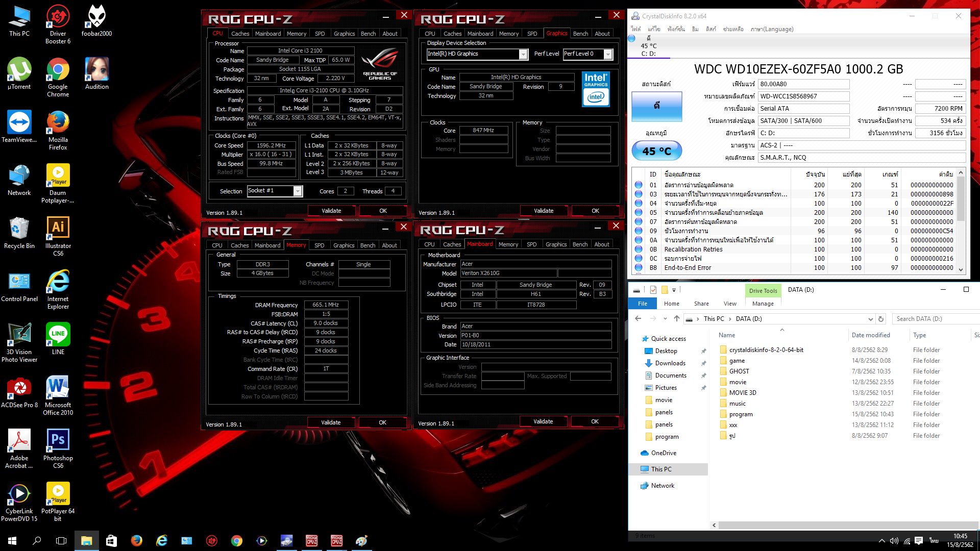This screenshot has width=980, height=551.
Task: Show hidden icons in the system tray
Action: pos(881,541)
